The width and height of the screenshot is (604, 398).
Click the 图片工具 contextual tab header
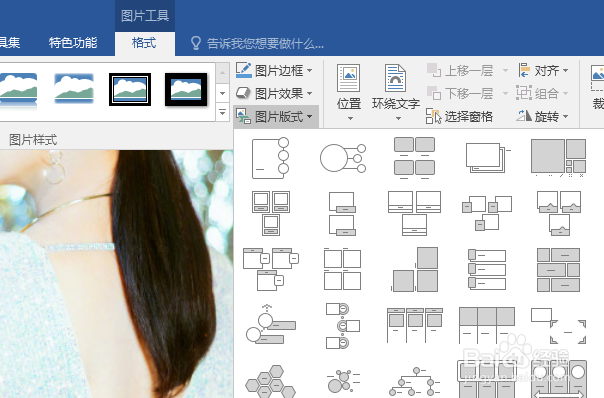point(144,16)
